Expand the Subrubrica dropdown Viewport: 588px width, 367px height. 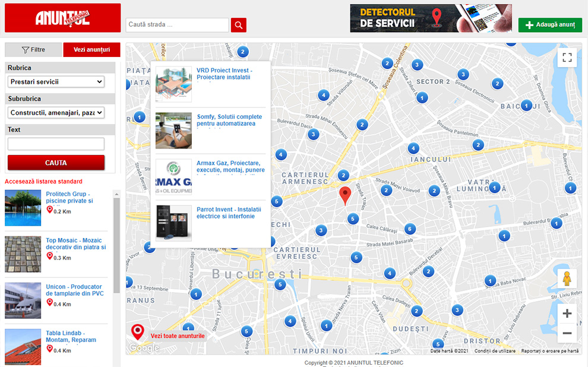click(x=56, y=112)
